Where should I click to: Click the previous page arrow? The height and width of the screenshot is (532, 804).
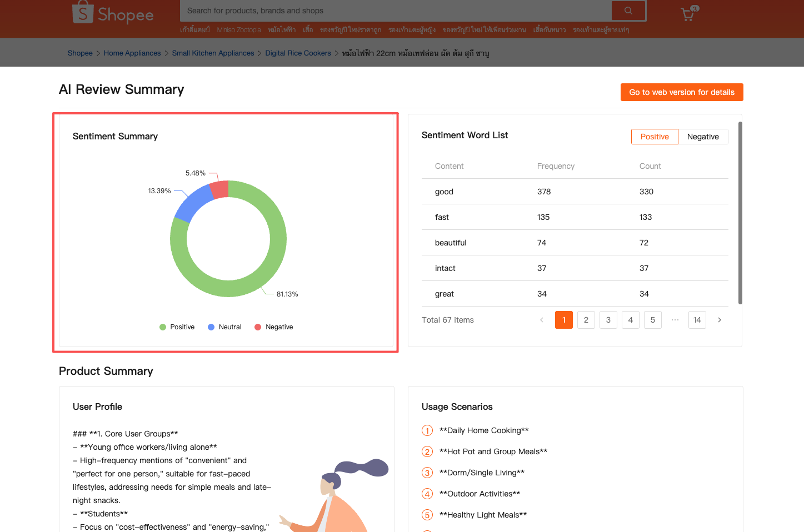[x=542, y=320]
